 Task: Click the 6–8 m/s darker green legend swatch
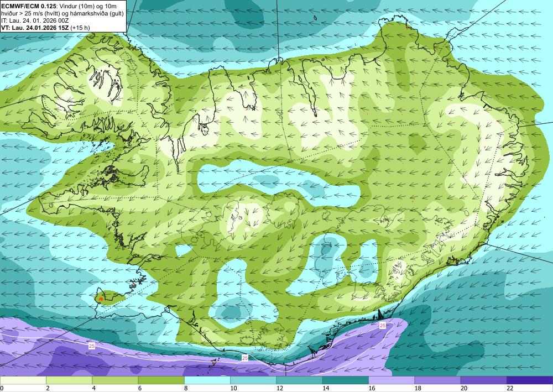point(161,380)
